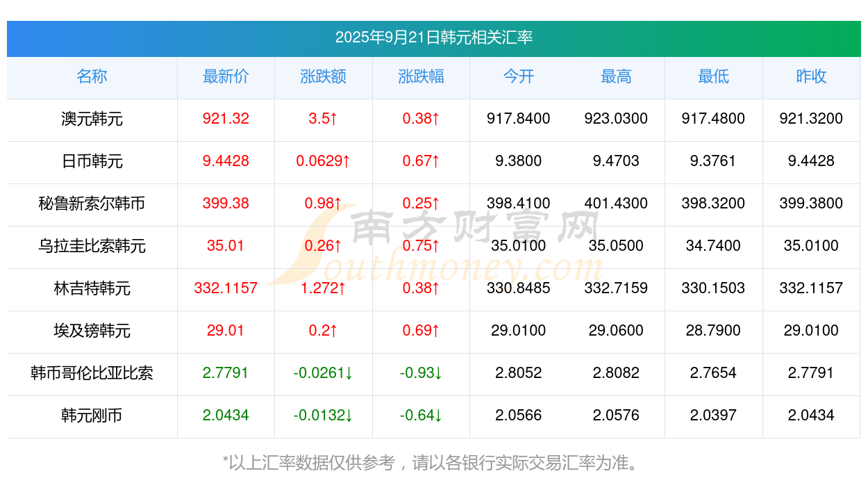Click change percent -0.93↓
Screen dimensions: 868x485
pos(422,373)
